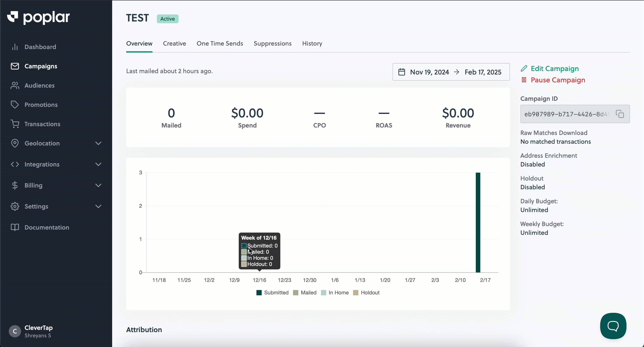Expand the Geolocation menu chevron
This screenshot has height=347, width=644.
pyautogui.click(x=99, y=143)
